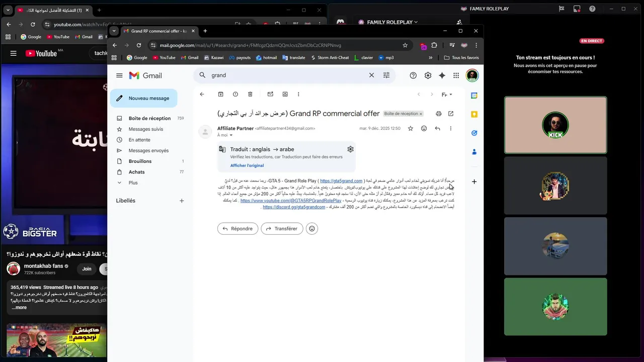Go back to search results arrow
Image resolution: width=644 pixels, height=362 pixels.
tap(202, 94)
